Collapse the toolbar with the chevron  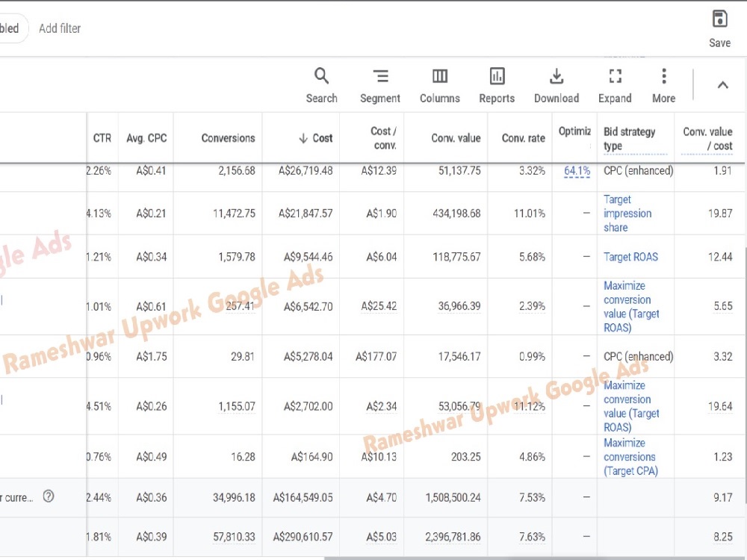[722, 85]
